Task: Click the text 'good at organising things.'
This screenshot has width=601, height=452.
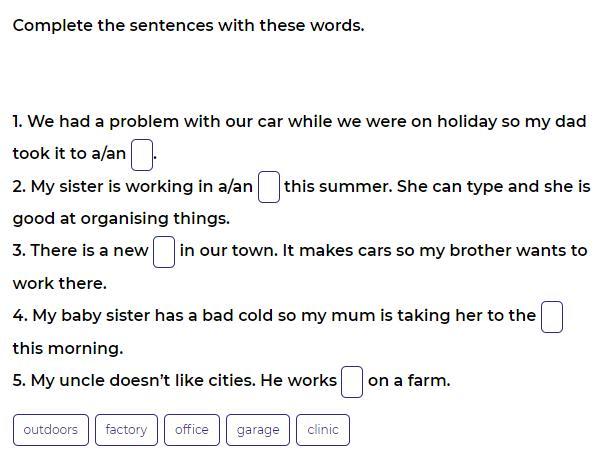Action: [x=121, y=219]
